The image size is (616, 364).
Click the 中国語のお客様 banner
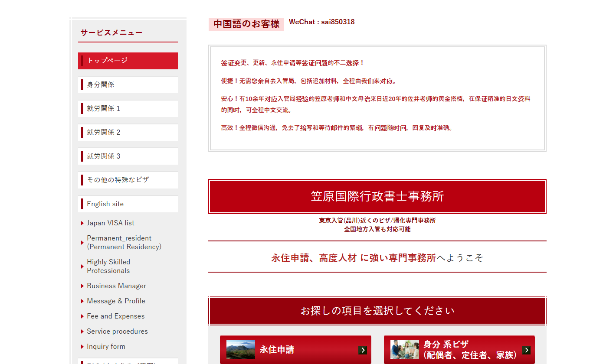(x=246, y=24)
